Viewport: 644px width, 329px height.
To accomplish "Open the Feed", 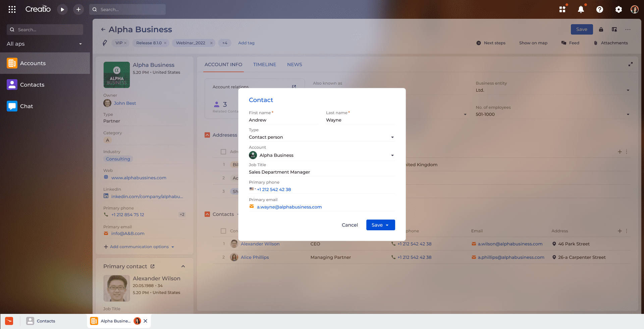I will [x=571, y=43].
